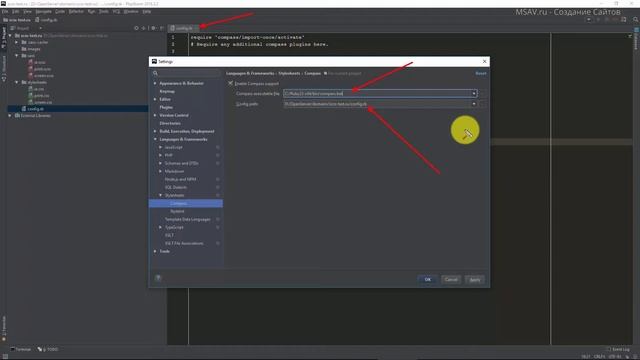Click the project-level marker icon beside JavaScript

click(x=218, y=147)
